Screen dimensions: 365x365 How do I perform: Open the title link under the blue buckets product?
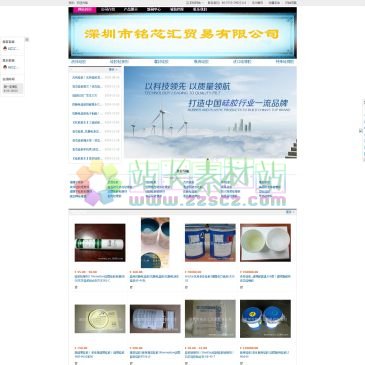210,278
